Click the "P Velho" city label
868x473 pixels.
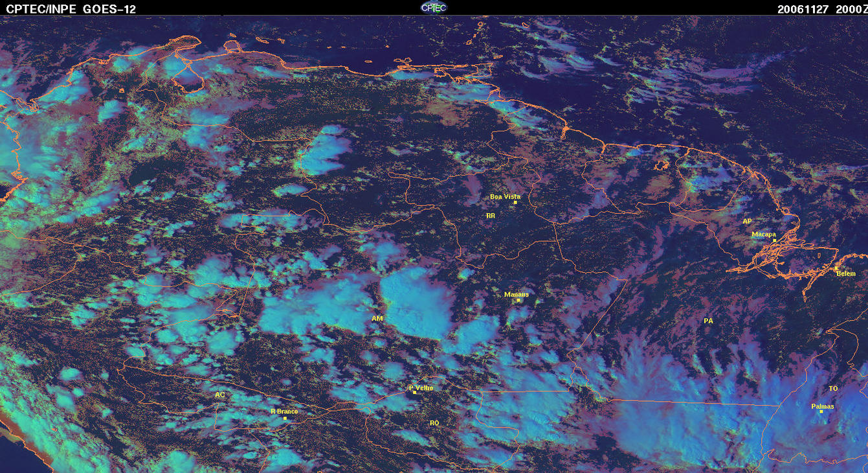point(421,388)
